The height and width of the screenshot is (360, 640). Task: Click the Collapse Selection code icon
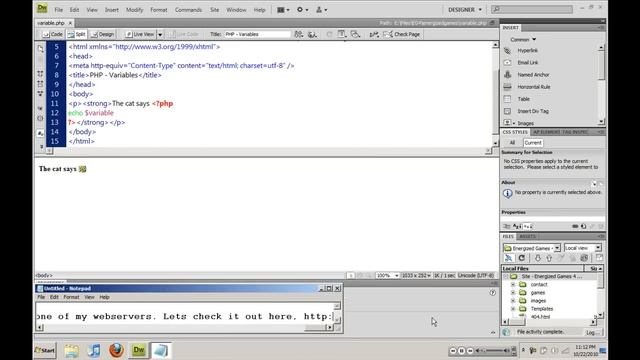click(x=40, y=84)
